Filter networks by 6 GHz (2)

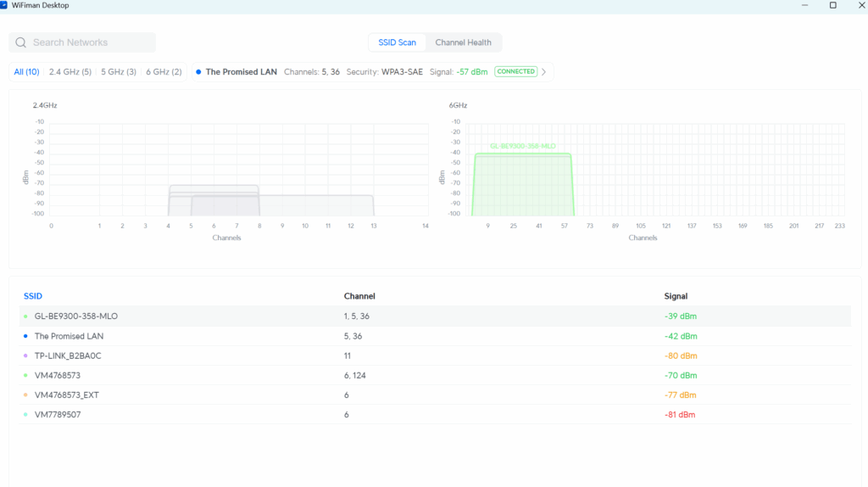pyautogui.click(x=164, y=72)
